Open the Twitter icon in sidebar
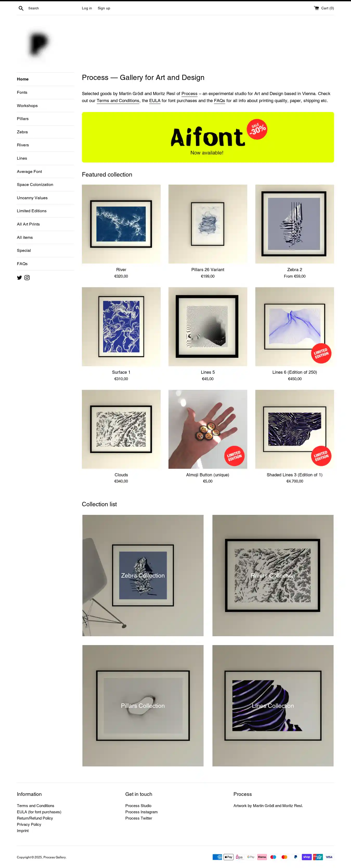Viewport: 351px width, 868px height. click(x=19, y=278)
